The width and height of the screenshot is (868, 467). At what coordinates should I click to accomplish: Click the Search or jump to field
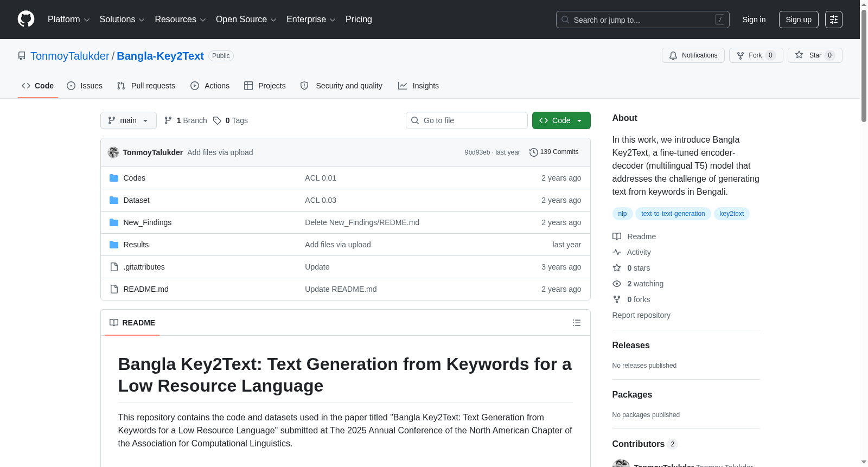coord(643,20)
